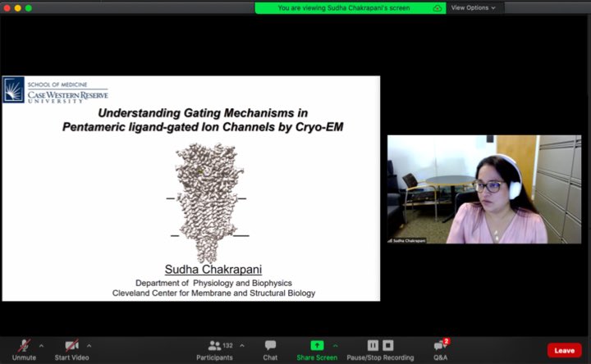
Task: Click 'Cleveland Center for Membrane and Structural Biology'
Action: point(213,293)
